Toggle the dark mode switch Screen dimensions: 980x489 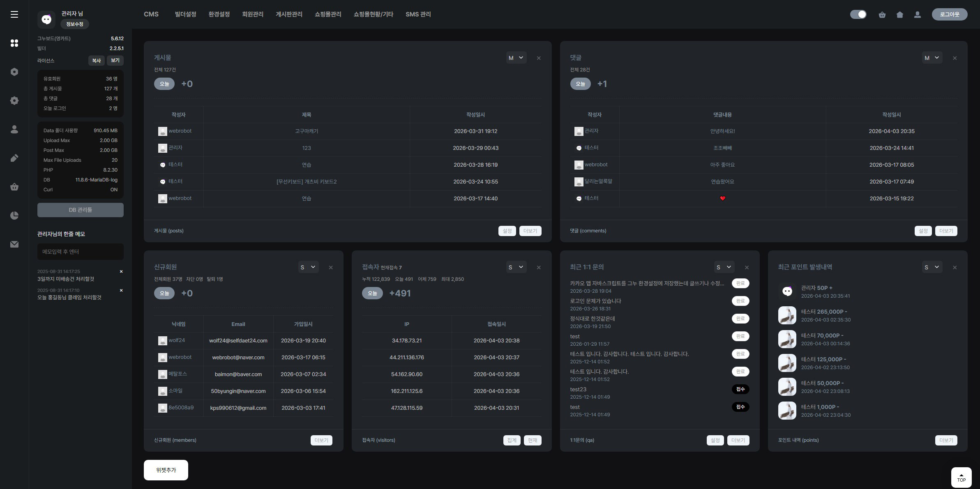tap(858, 14)
